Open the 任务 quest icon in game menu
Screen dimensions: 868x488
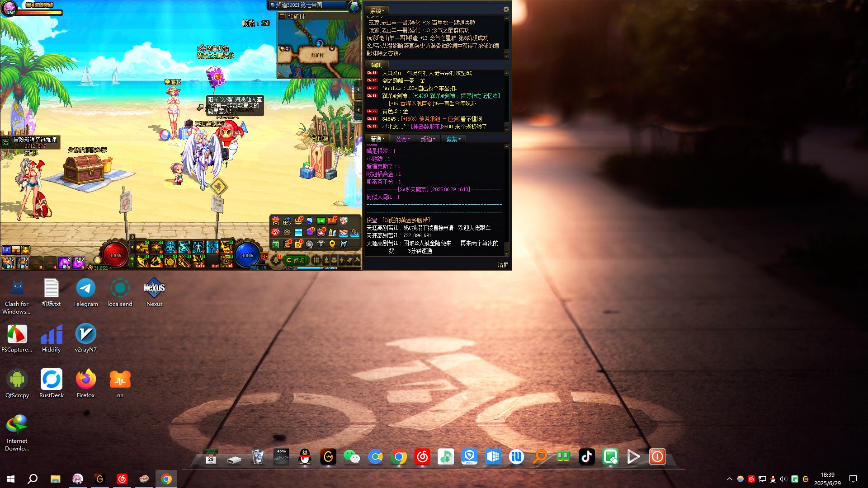pos(287,221)
